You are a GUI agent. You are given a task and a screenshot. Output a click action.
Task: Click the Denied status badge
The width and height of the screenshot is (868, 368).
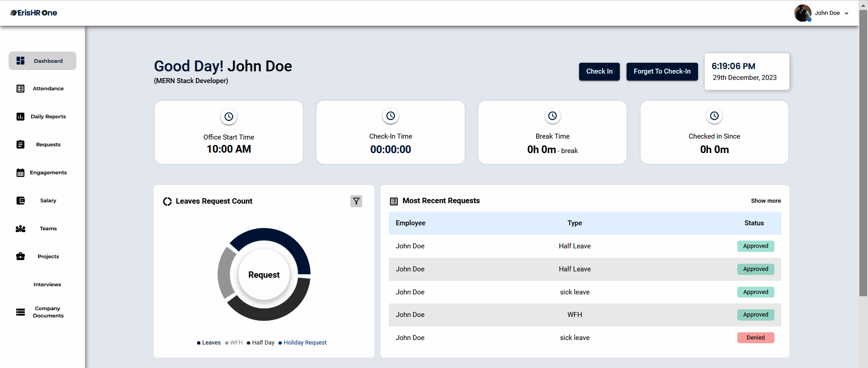point(755,338)
